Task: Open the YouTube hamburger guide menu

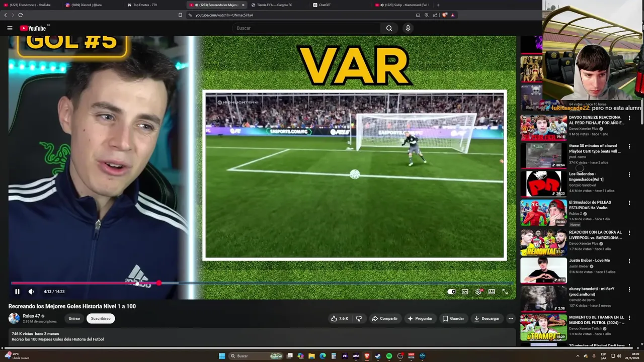Action: 10,28
